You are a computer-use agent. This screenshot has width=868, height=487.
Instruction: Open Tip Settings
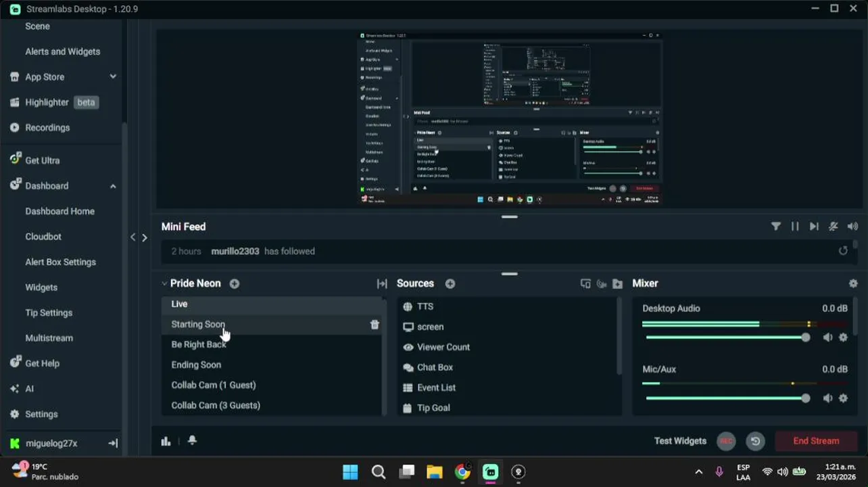pyautogui.click(x=49, y=313)
